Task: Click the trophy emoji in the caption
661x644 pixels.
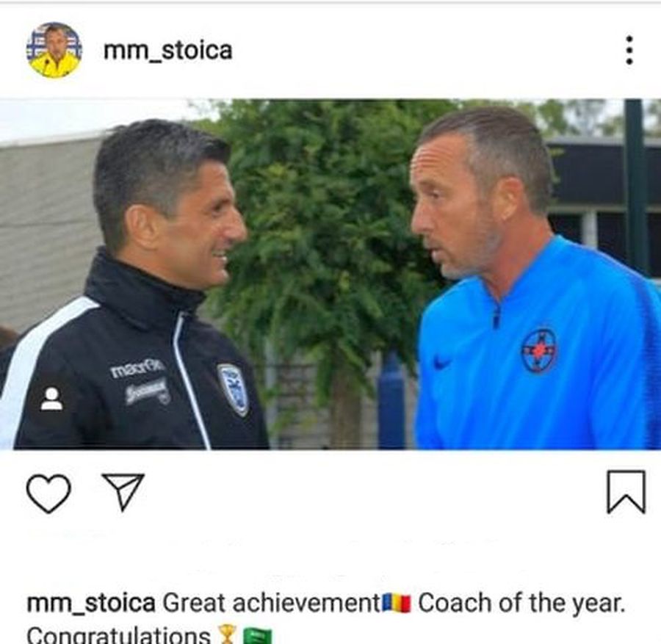Action: 227,634
